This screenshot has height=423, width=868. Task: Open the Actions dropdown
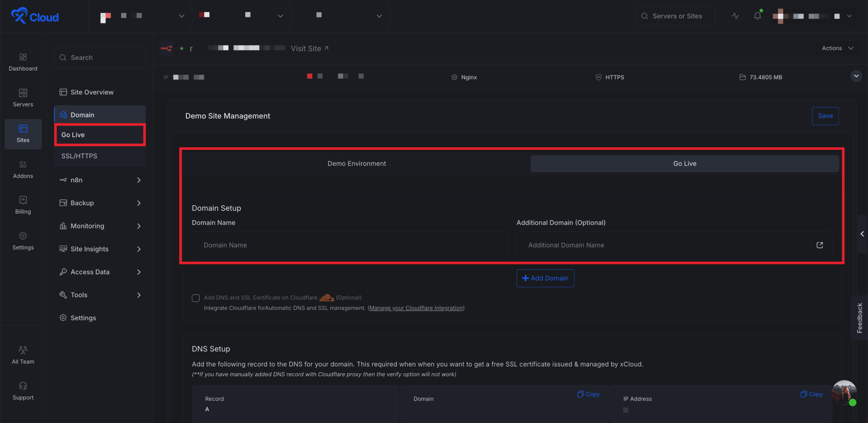click(837, 48)
